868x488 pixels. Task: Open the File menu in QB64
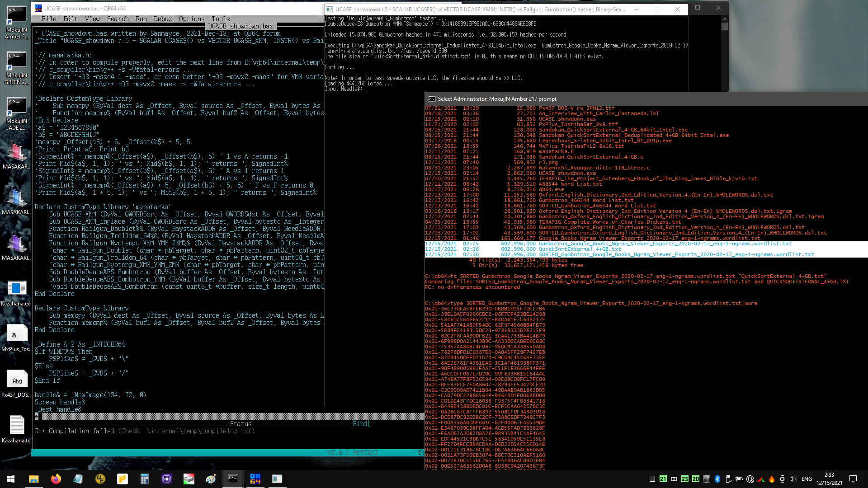[x=49, y=19]
